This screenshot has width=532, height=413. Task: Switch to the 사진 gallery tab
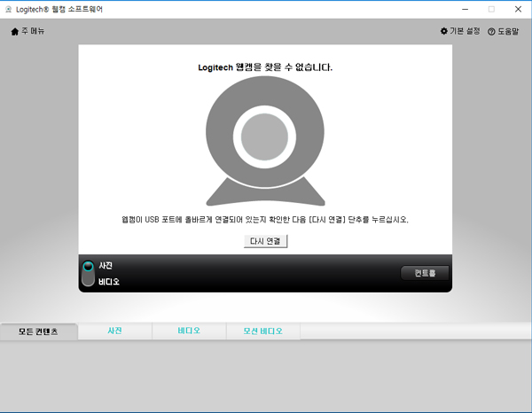tap(115, 331)
